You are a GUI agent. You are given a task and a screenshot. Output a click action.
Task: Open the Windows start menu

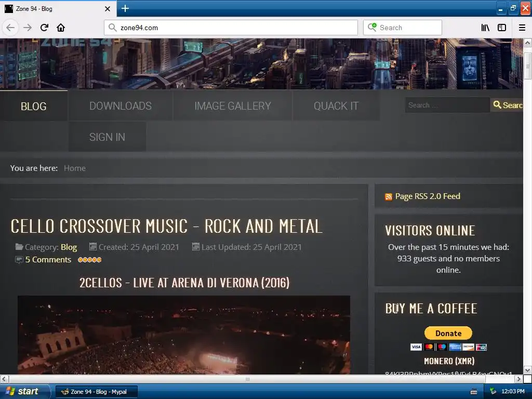click(24, 391)
